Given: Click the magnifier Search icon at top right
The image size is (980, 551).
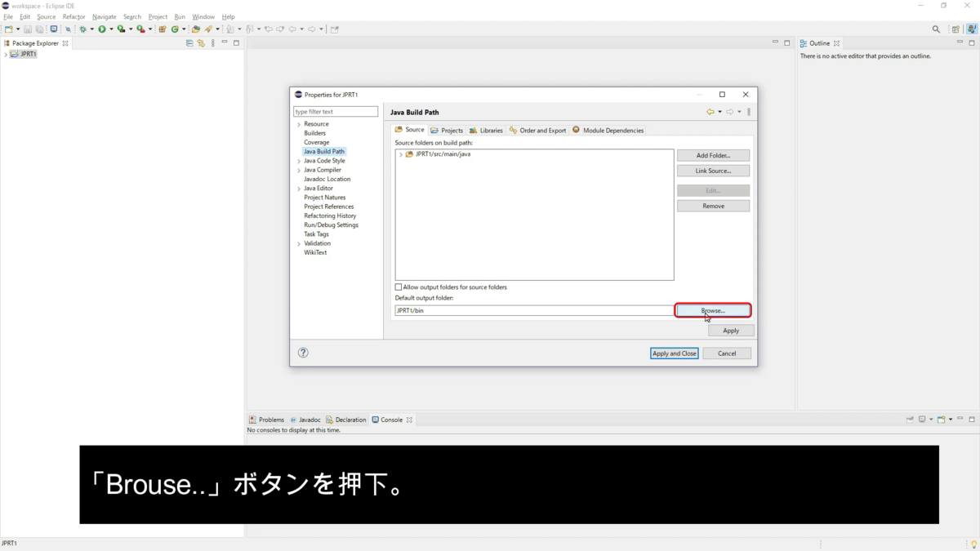Looking at the screenshot, I should click(x=936, y=29).
